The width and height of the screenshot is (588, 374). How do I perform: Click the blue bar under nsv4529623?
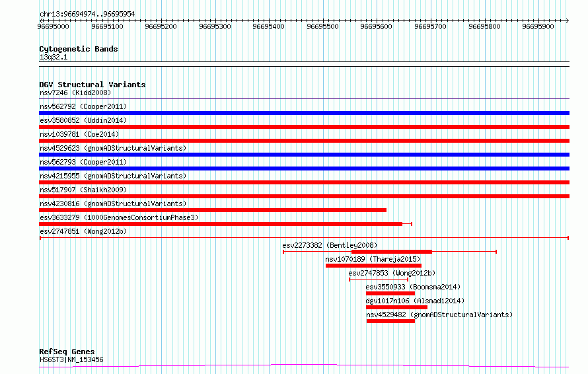[x=304, y=155]
